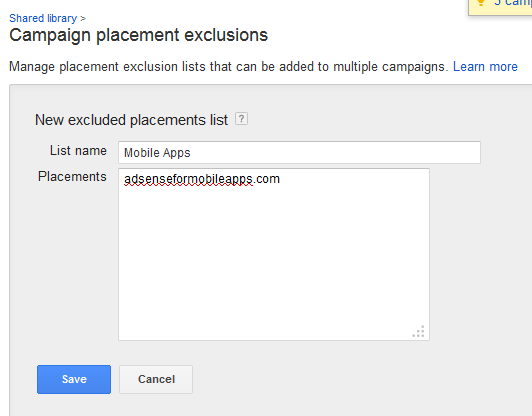The image size is (532, 416).
Task: Click the question mark help icon
Action: pyautogui.click(x=241, y=119)
